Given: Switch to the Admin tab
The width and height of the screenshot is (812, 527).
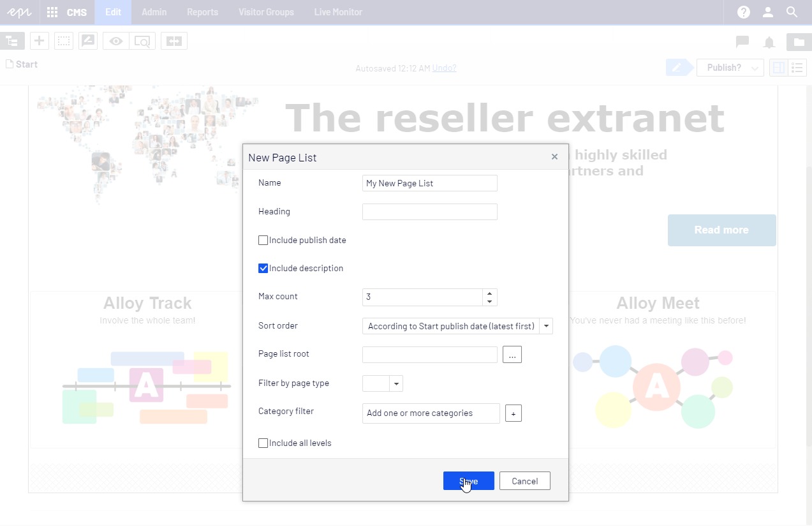Looking at the screenshot, I should point(154,12).
